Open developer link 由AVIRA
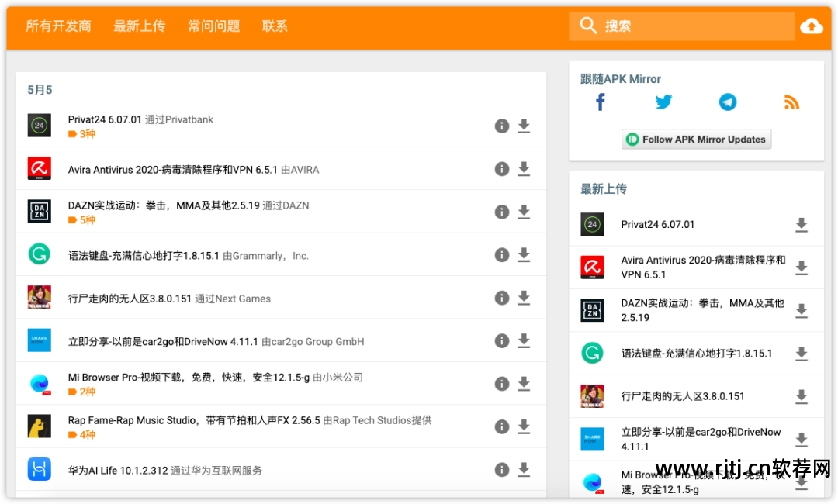Screen dimensions: 838x504 (300, 170)
